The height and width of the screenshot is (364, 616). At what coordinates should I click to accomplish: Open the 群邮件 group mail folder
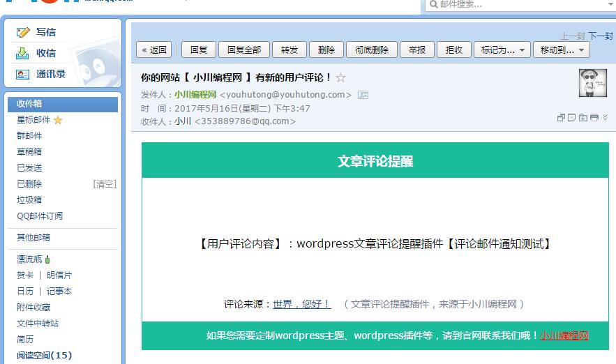coord(29,136)
